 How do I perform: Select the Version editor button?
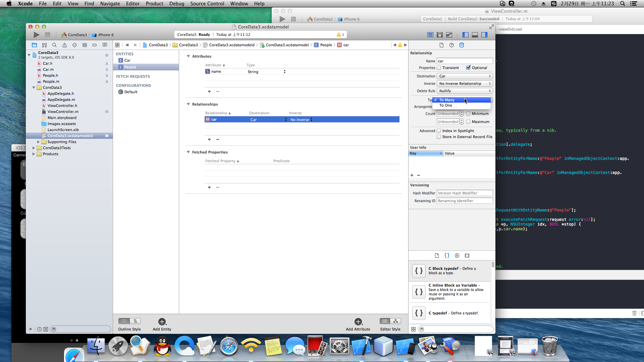point(449,35)
